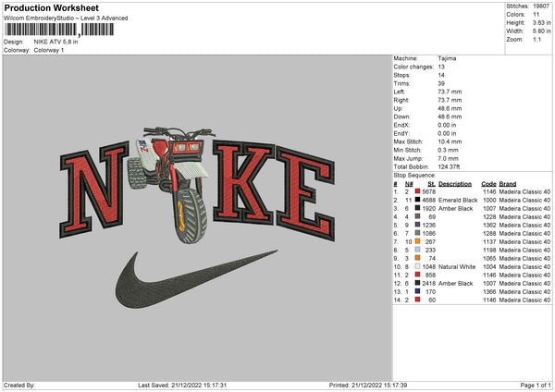Screen dimensions: 555x392
Task: Click the red swatch in stop row 1
Action: click(x=418, y=191)
